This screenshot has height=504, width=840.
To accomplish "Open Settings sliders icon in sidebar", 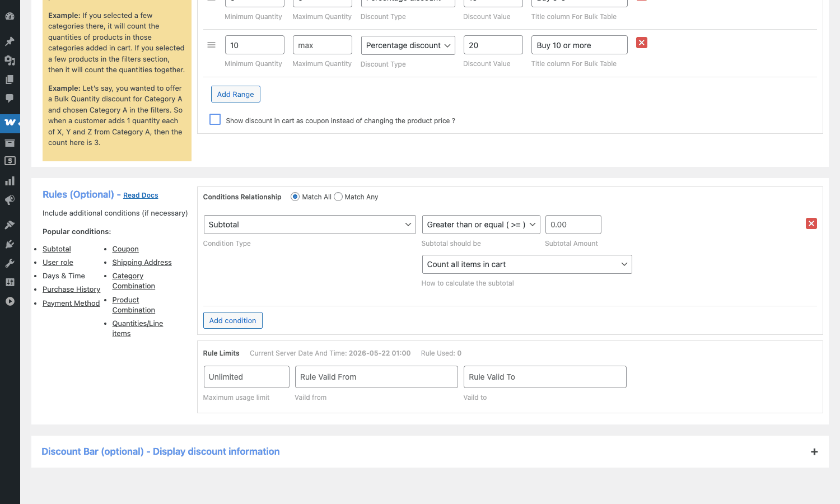I will click(10, 282).
